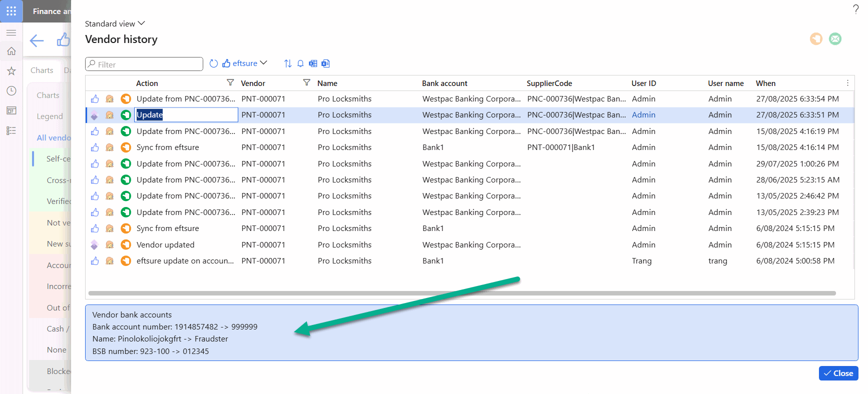Sort by the When column header
This screenshot has height=394, width=868.
(766, 83)
